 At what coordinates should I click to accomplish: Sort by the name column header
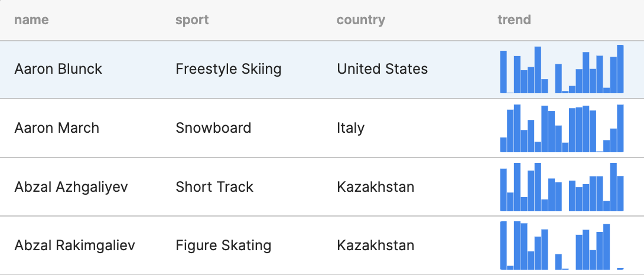coord(31,19)
